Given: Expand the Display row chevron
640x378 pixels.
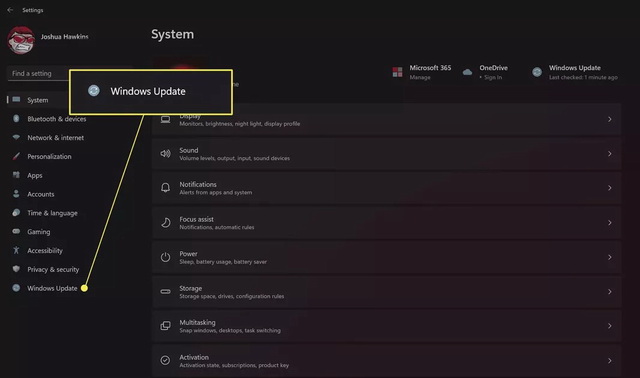Looking at the screenshot, I should (610, 119).
